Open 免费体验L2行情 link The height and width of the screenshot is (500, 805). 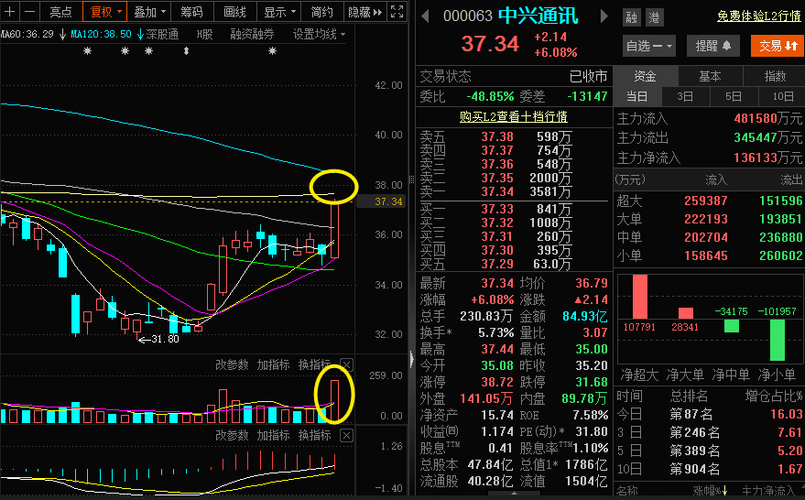pos(759,16)
